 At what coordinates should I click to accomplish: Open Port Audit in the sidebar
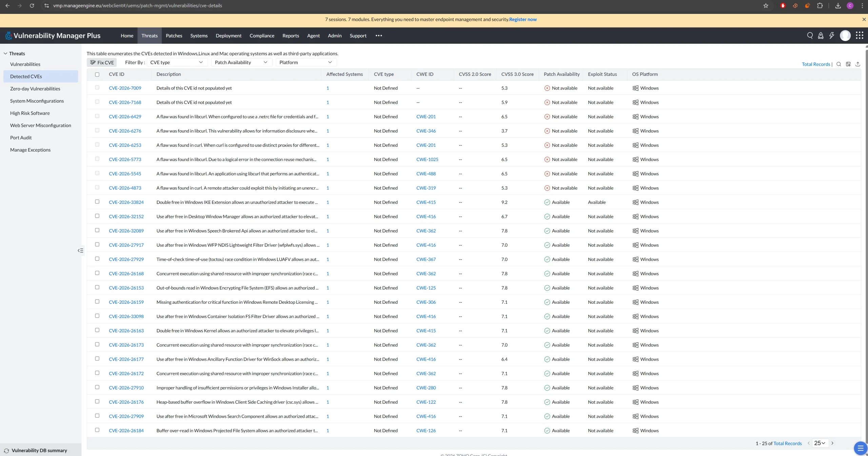pyautogui.click(x=21, y=138)
